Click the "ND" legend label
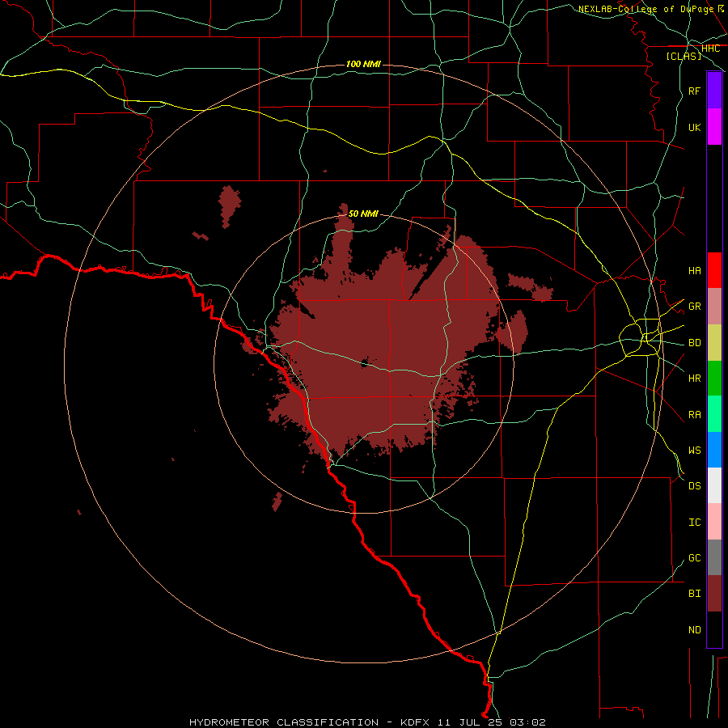 [x=694, y=630]
